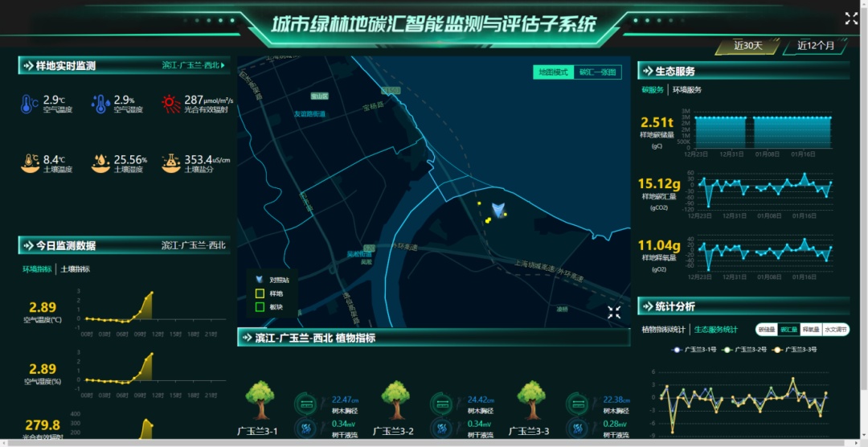
Task: Click the 近12个月 time range button
Action: coord(816,46)
